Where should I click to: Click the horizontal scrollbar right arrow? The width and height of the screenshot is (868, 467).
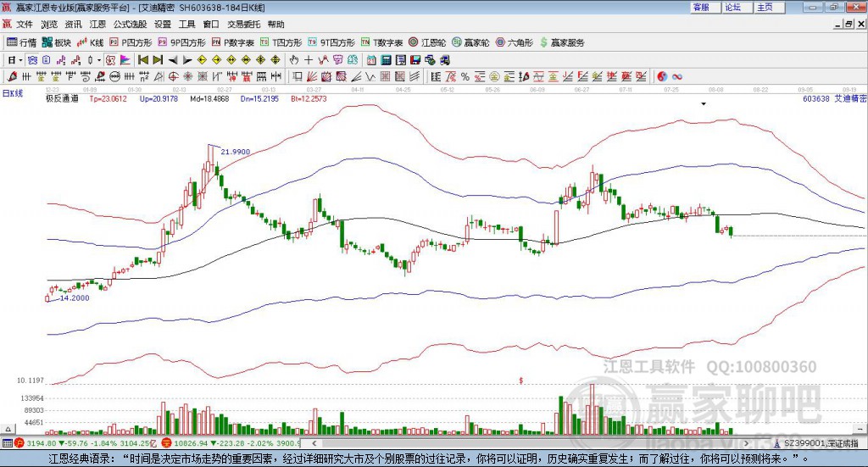coord(746,443)
